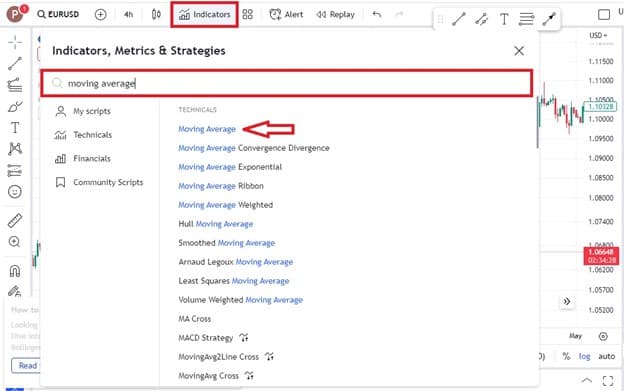Expand the bottom panel chevron
The width and height of the screenshot is (624, 391).
point(586,381)
